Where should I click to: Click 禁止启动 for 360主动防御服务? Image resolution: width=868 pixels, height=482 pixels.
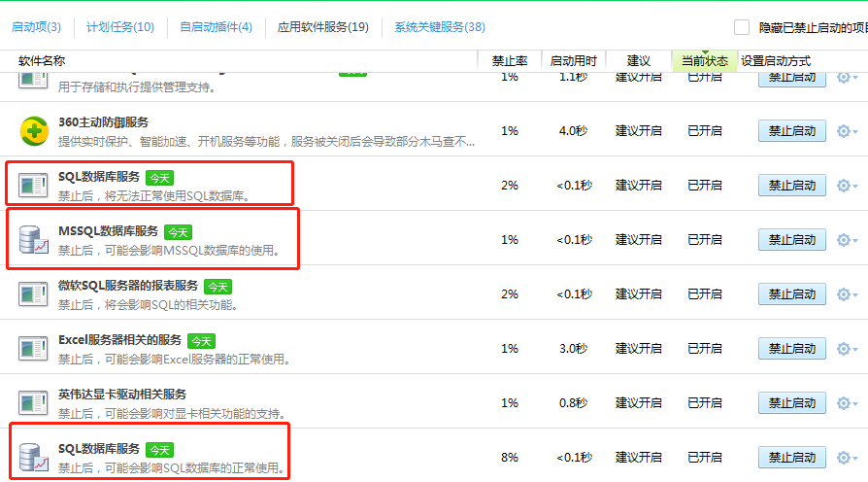[792, 131]
